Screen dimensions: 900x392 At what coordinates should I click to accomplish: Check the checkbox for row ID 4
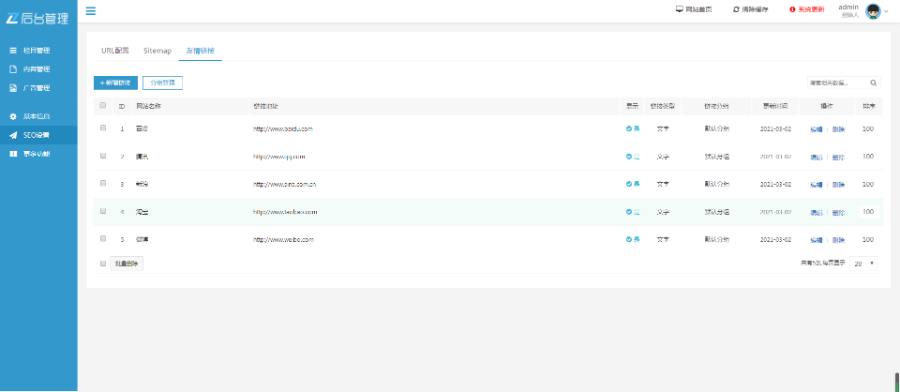tap(103, 211)
